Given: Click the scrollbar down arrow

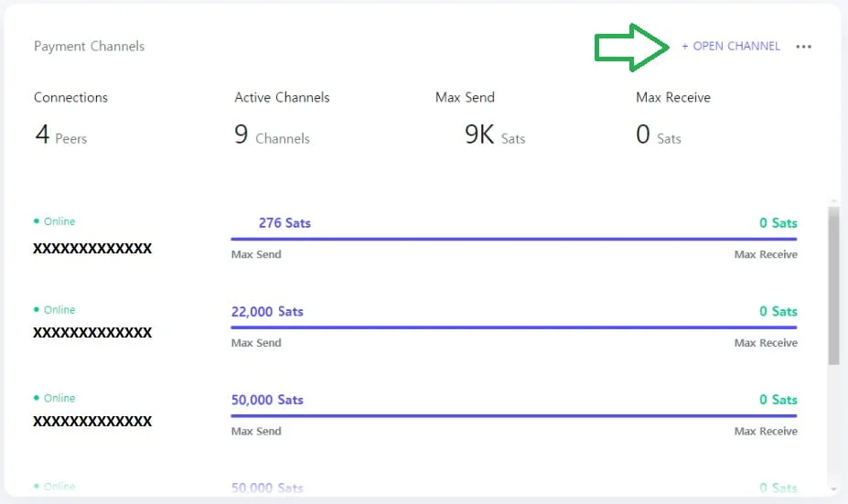Looking at the screenshot, I should pyautogui.click(x=833, y=488).
